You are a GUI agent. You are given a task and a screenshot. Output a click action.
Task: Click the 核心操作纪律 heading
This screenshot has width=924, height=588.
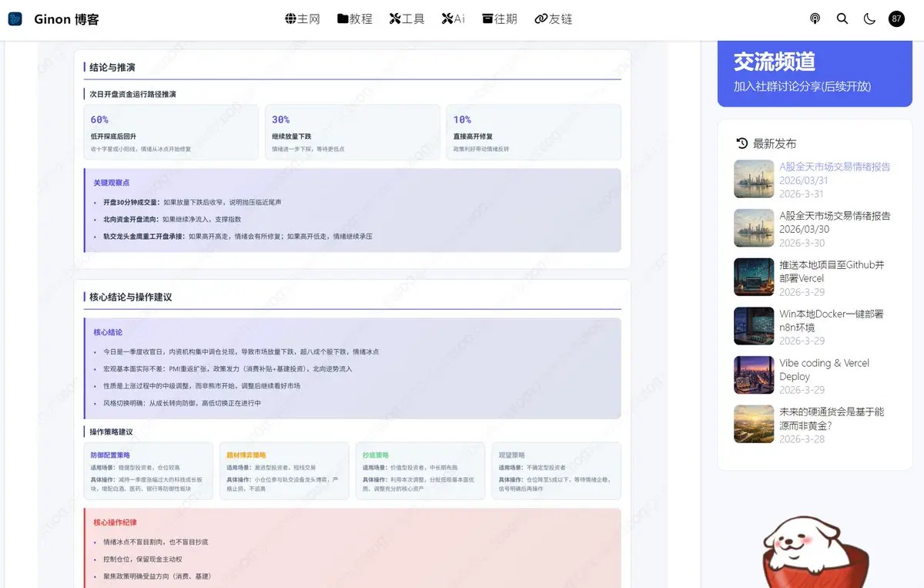pos(115,522)
